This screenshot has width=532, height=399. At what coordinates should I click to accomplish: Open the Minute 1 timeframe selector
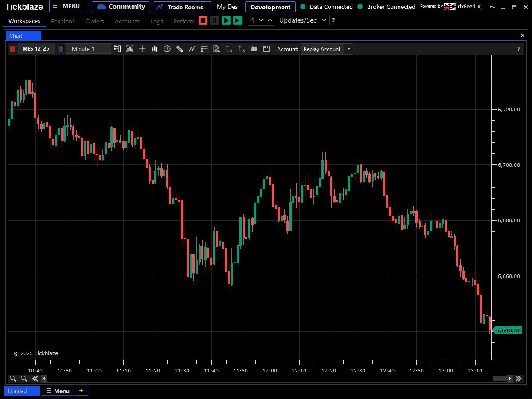coord(88,49)
